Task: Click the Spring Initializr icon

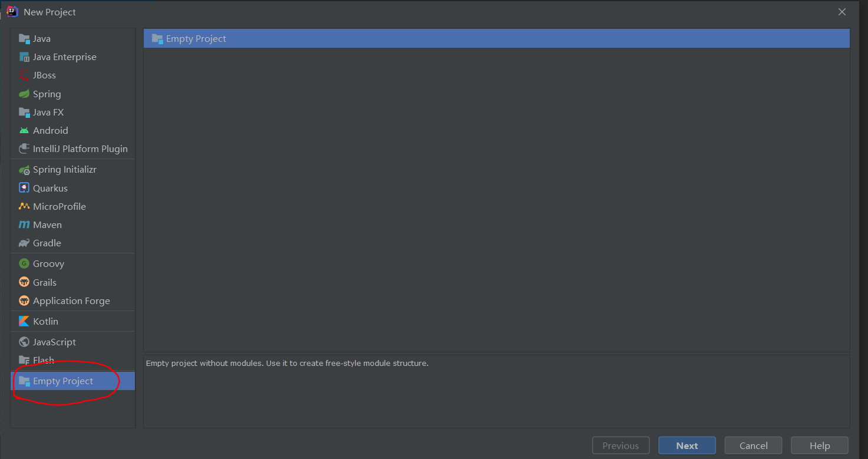Action: pyautogui.click(x=24, y=170)
